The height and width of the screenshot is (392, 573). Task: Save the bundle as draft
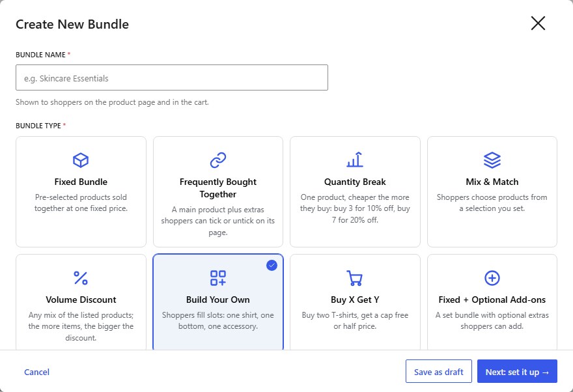(x=438, y=371)
